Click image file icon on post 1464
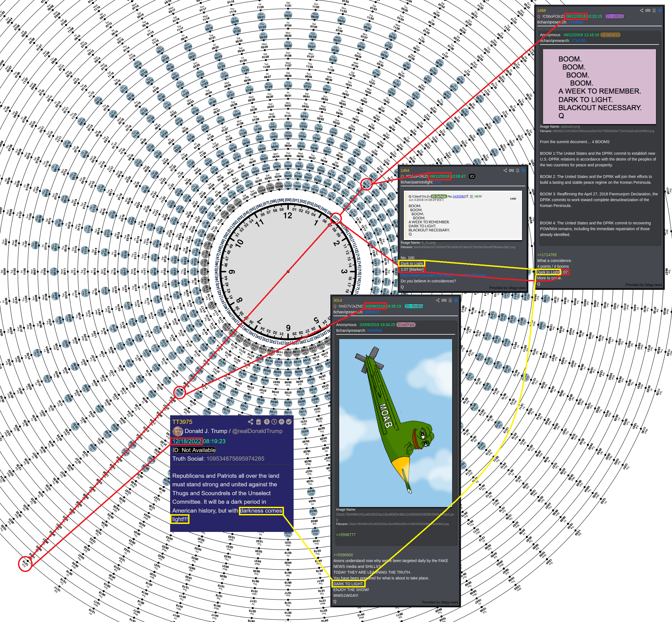Screen dimensions: 672x622 coord(518,170)
